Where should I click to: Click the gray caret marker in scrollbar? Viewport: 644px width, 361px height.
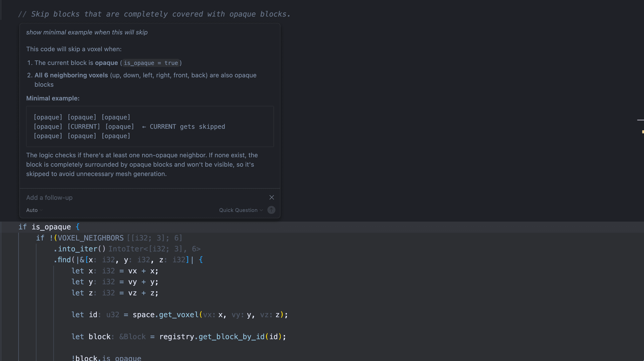(640, 120)
